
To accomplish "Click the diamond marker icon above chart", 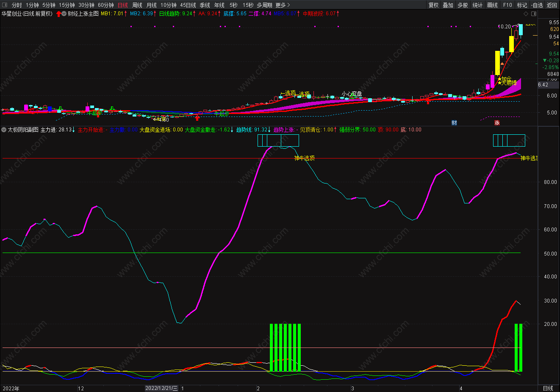I will coord(527,14).
